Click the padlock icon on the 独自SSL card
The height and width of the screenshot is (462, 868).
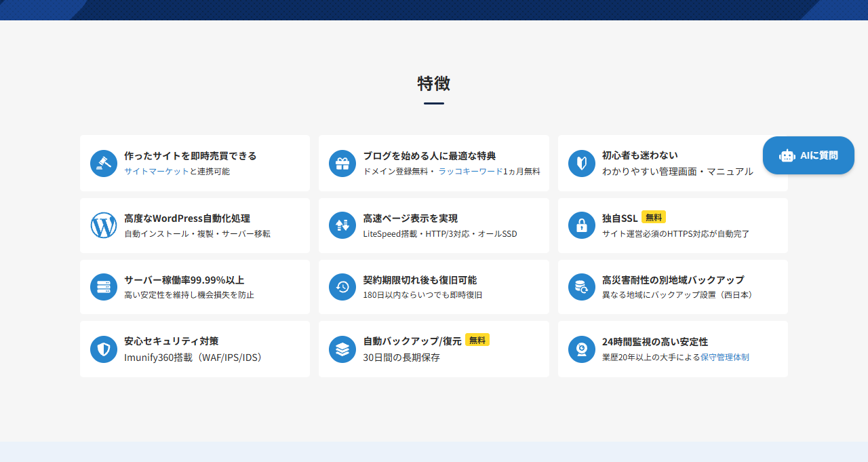pos(581,225)
